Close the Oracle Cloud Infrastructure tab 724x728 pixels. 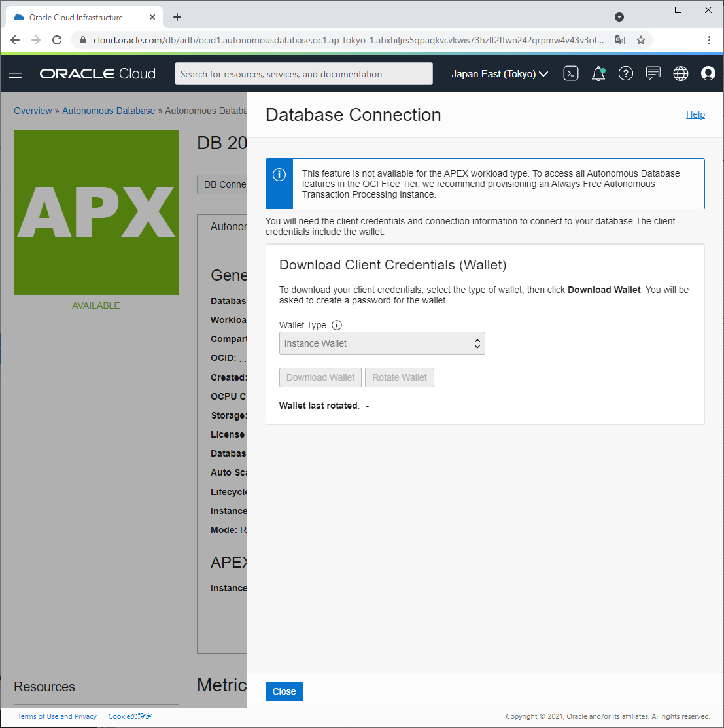152,17
